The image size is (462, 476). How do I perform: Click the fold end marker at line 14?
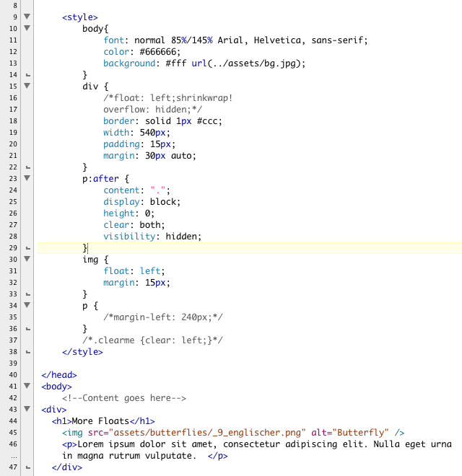pos(27,75)
